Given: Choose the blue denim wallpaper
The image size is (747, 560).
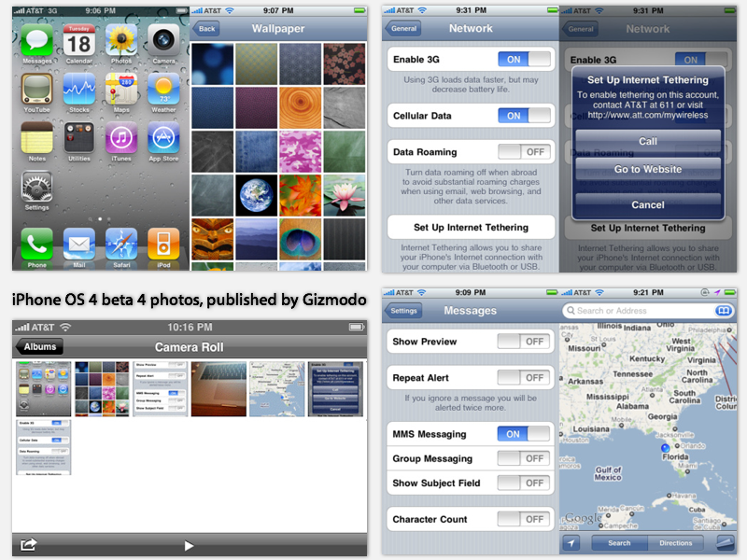Looking at the screenshot, I should (256, 152).
